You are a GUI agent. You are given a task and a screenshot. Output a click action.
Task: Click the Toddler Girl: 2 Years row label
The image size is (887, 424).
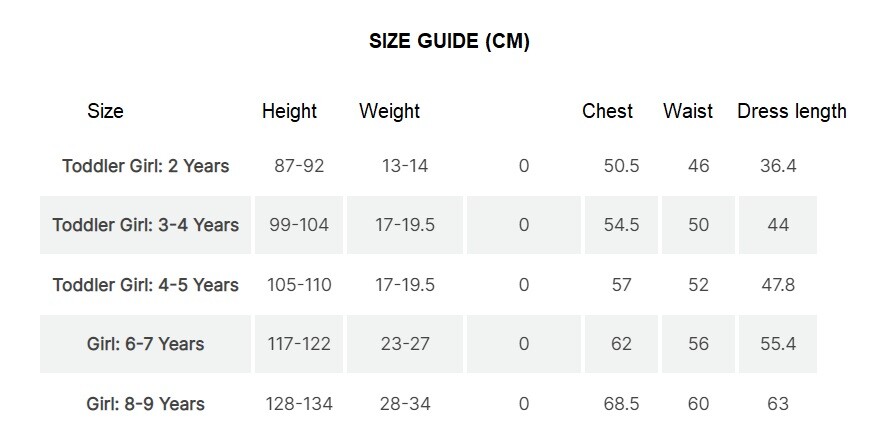coord(146,166)
